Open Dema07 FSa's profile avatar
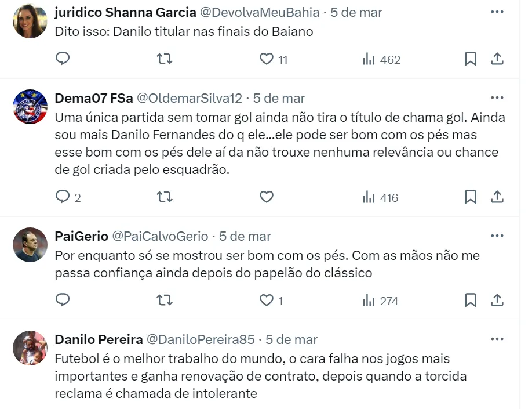532x409 pixels. tap(30, 107)
